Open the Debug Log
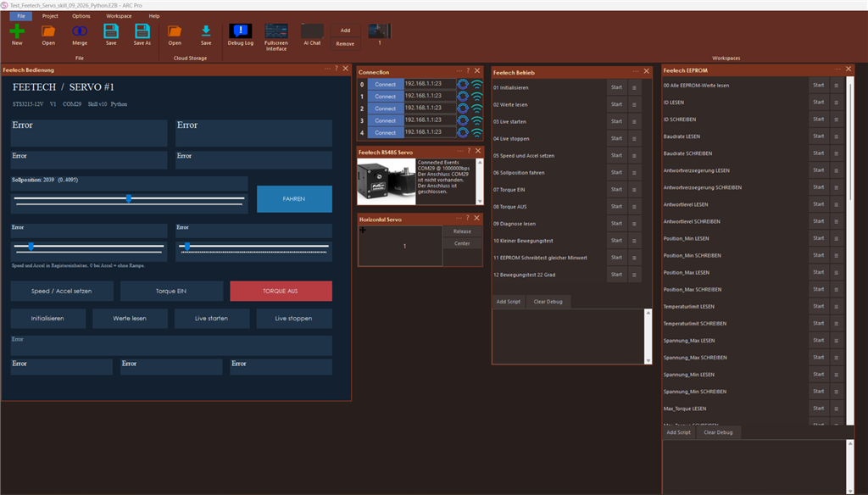The image size is (868, 495). 240,31
